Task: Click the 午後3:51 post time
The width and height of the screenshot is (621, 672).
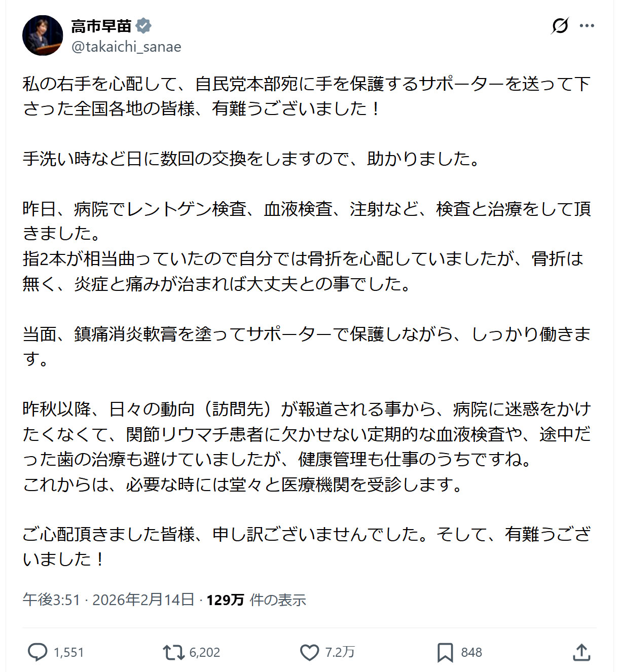Action: [x=51, y=600]
